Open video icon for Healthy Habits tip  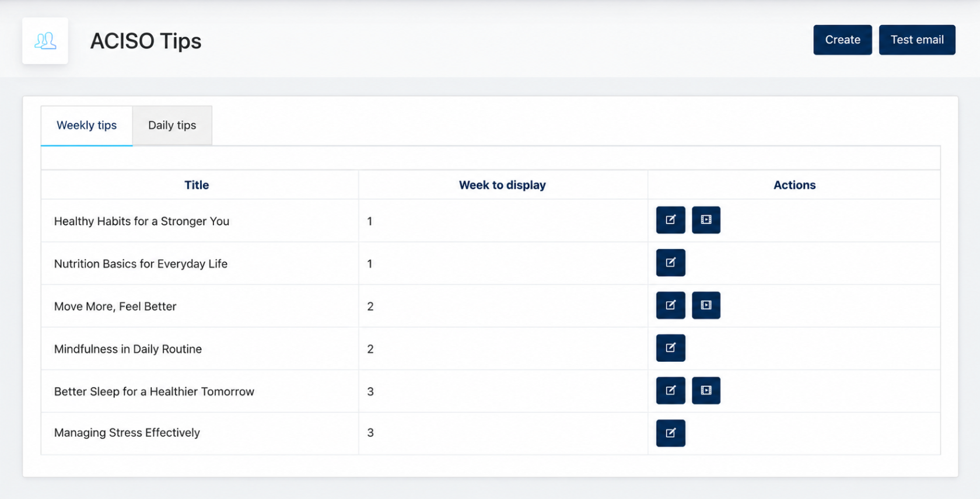(x=706, y=220)
